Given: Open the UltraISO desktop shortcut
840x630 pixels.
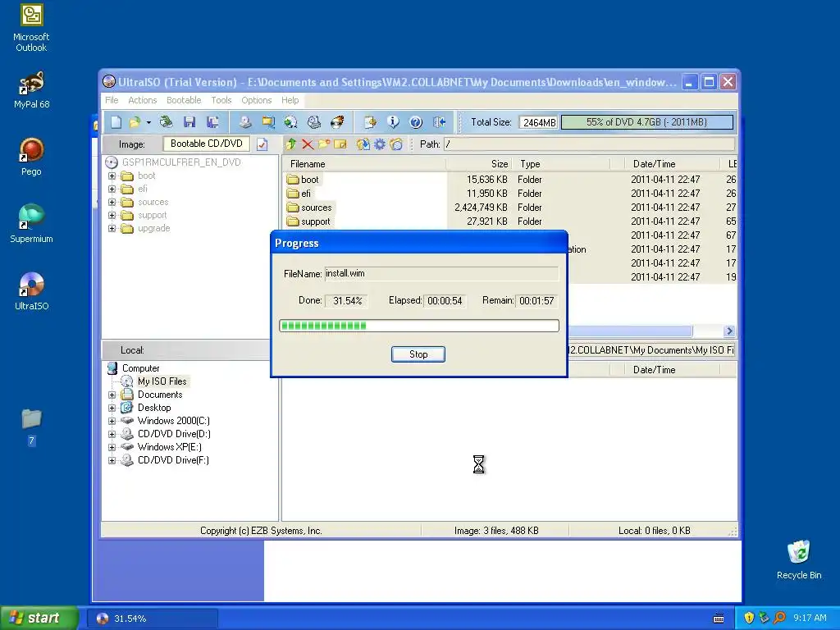Looking at the screenshot, I should click(32, 291).
